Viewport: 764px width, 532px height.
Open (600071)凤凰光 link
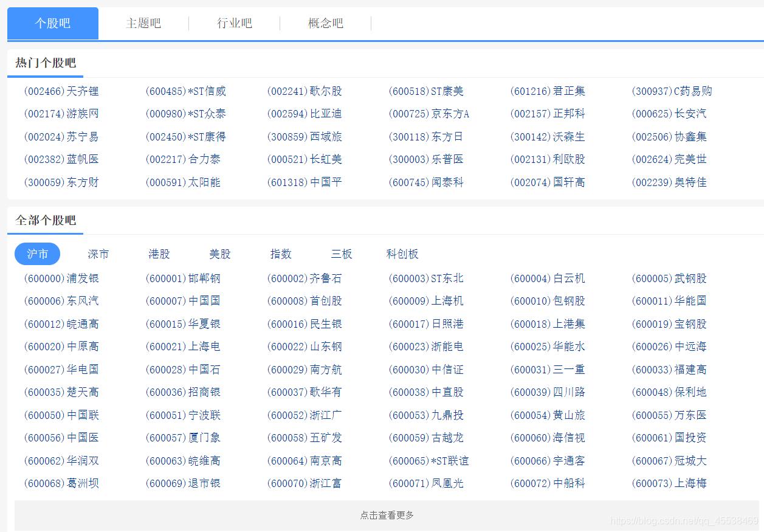click(x=426, y=483)
